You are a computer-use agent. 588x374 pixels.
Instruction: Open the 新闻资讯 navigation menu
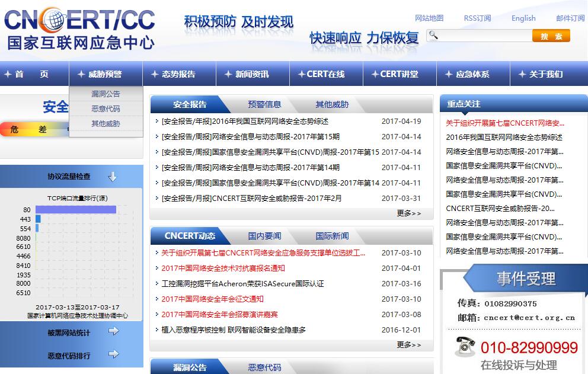point(253,74)
